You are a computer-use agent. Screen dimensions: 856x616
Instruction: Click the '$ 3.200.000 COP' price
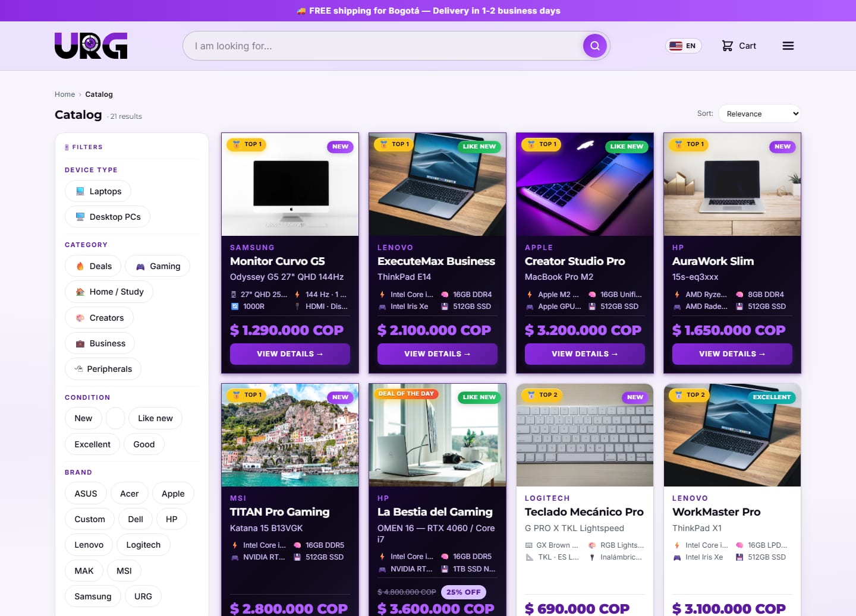tap(583, 330)
